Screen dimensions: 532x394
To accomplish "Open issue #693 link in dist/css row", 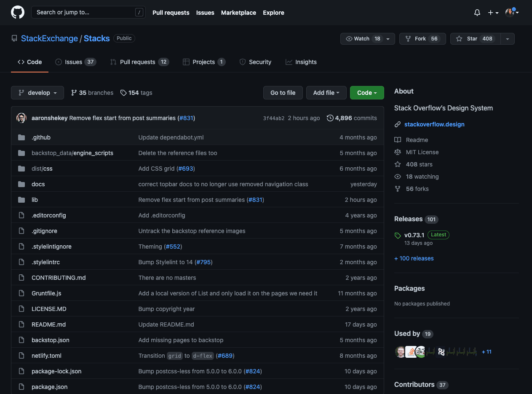I will tap(185, 169).
